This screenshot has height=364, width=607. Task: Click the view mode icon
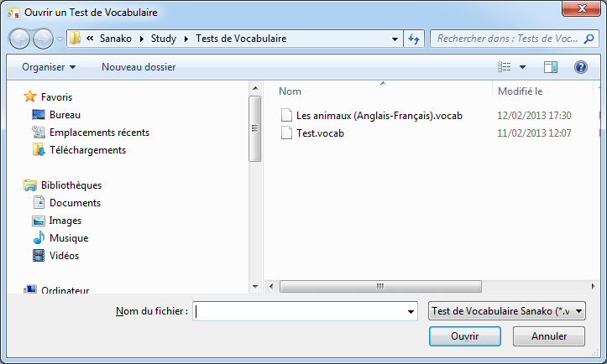click(x=505, y=67)
